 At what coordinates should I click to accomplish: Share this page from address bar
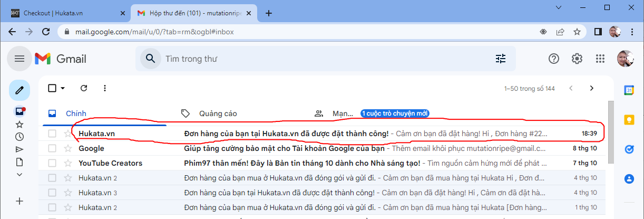click(560, 32)
